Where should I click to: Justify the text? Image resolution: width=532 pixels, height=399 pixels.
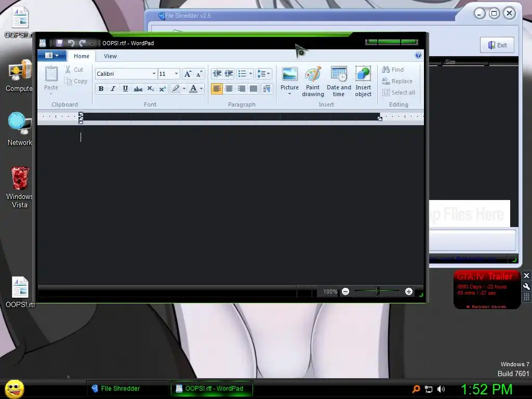254,88
